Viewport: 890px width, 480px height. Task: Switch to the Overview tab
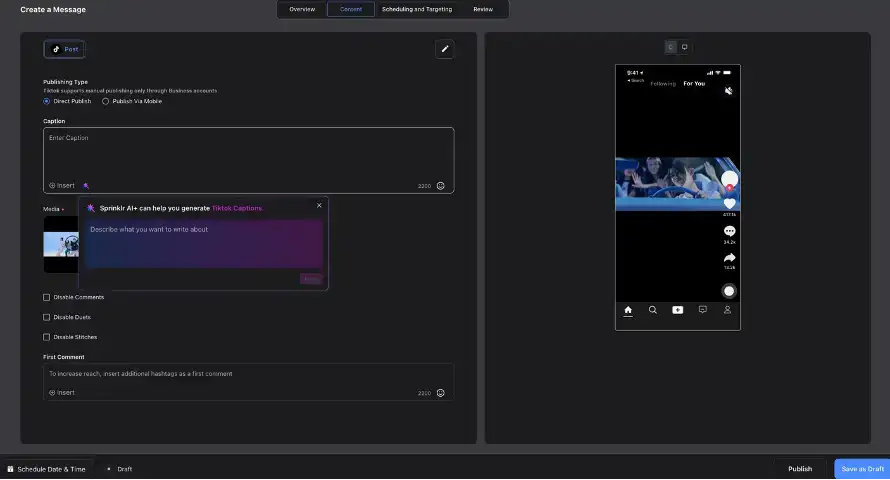tap(302, 9)
